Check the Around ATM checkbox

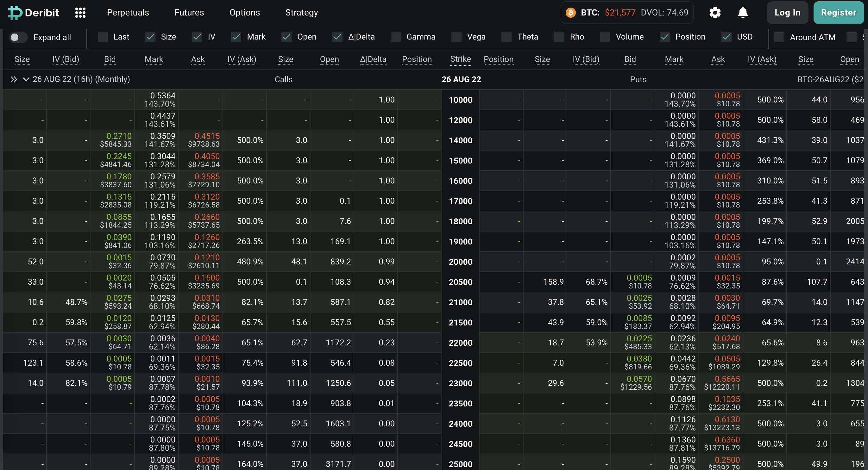[779, 37]
